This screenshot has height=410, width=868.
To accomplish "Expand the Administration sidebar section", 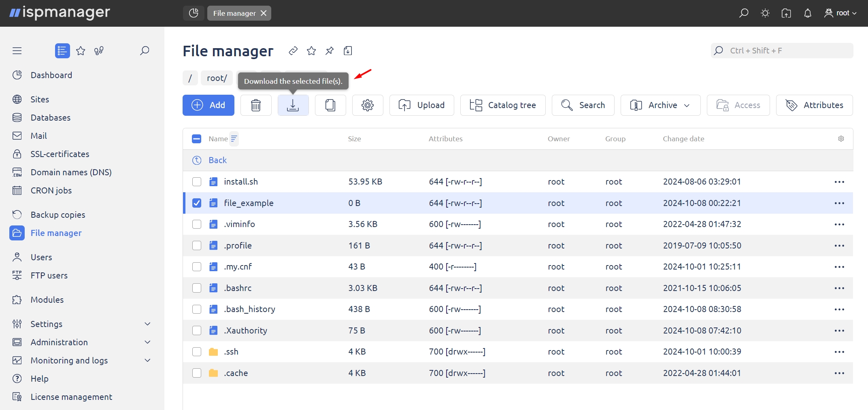I will click(148, 342).
